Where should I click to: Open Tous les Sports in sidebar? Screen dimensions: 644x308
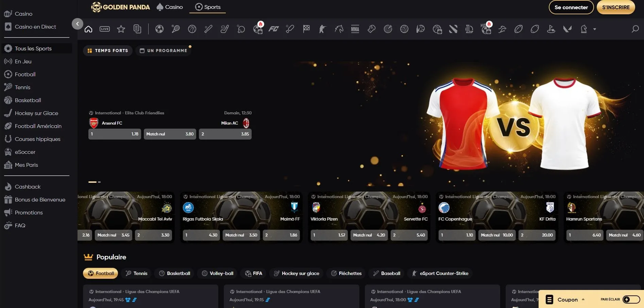point(37,48)
